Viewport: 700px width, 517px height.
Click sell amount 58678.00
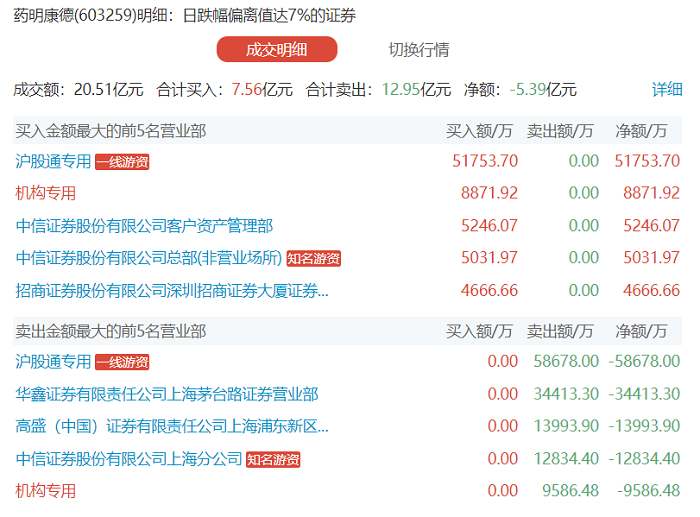(x=566, y=361)
